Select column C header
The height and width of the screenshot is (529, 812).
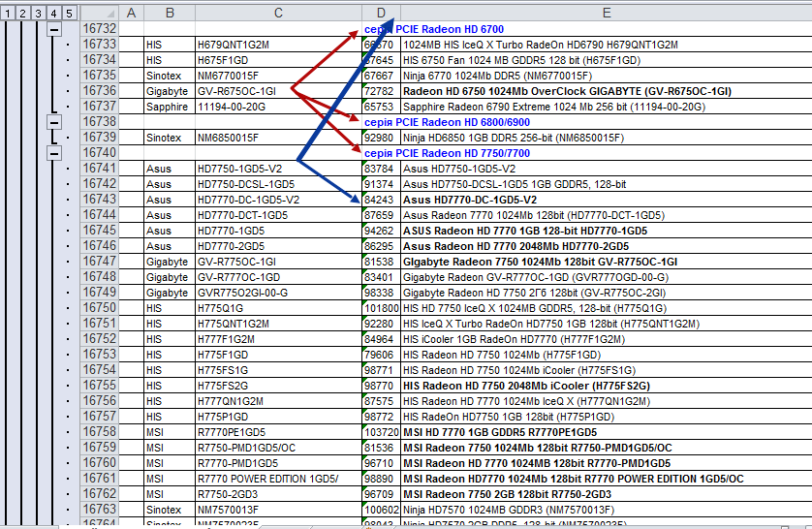point(279,13)
